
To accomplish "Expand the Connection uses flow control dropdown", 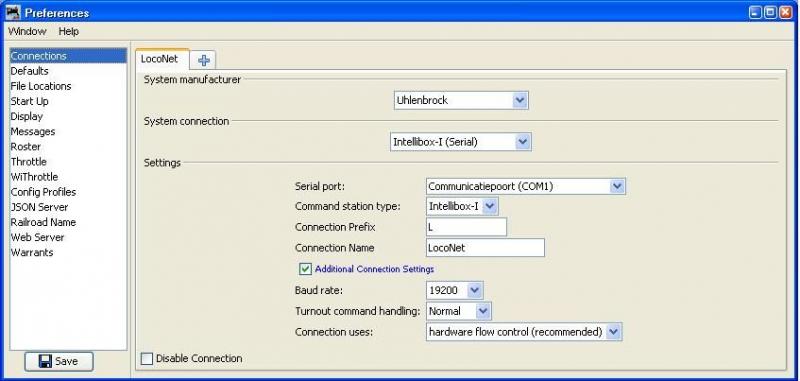I will pyautogui.click(x=524, y=332).
